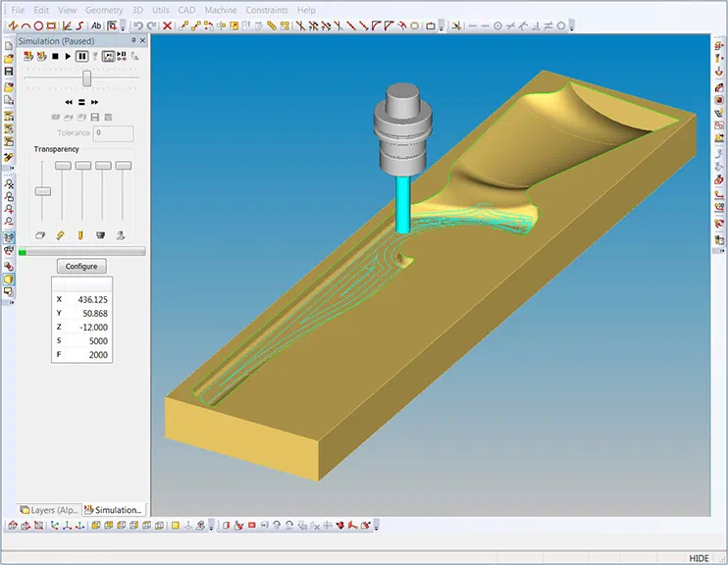This screenshot has height=565, width=728.
Task: Click the simulation progress bar
Action: point(81,252)
